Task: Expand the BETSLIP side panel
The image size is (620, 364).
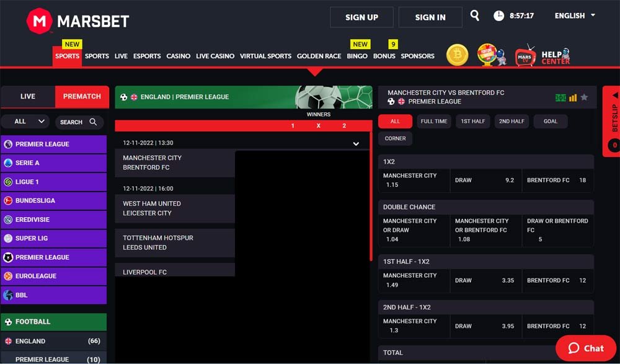Action: [611, 122]
